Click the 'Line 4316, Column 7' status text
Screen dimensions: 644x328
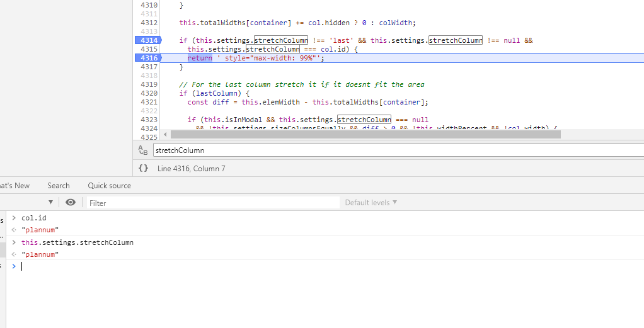click(192, 168)
